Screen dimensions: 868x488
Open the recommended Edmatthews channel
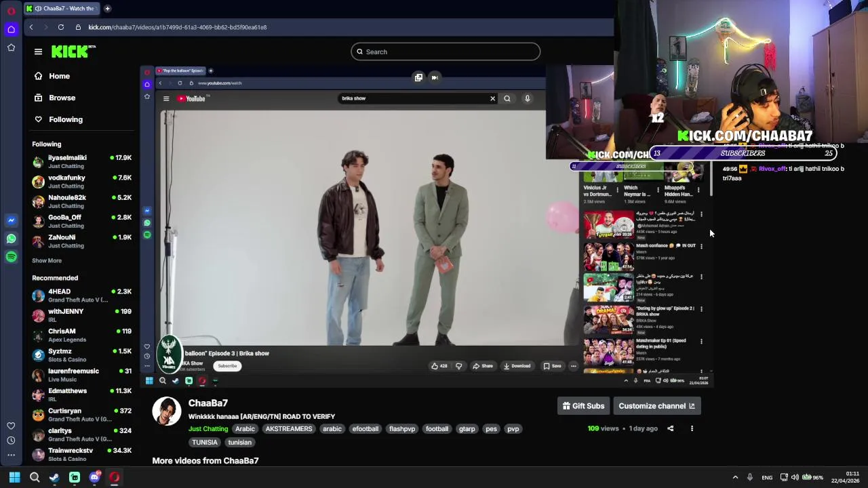[81, 394]
